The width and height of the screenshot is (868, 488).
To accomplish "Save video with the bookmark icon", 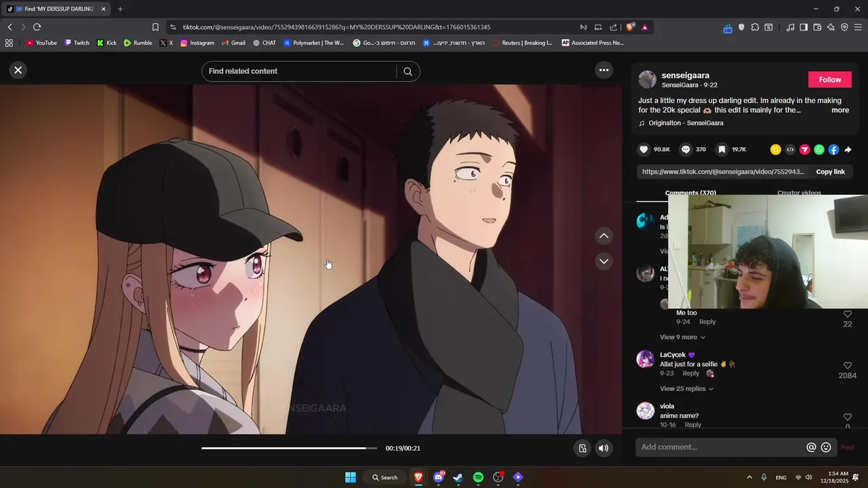I will (x=722, y=149).
